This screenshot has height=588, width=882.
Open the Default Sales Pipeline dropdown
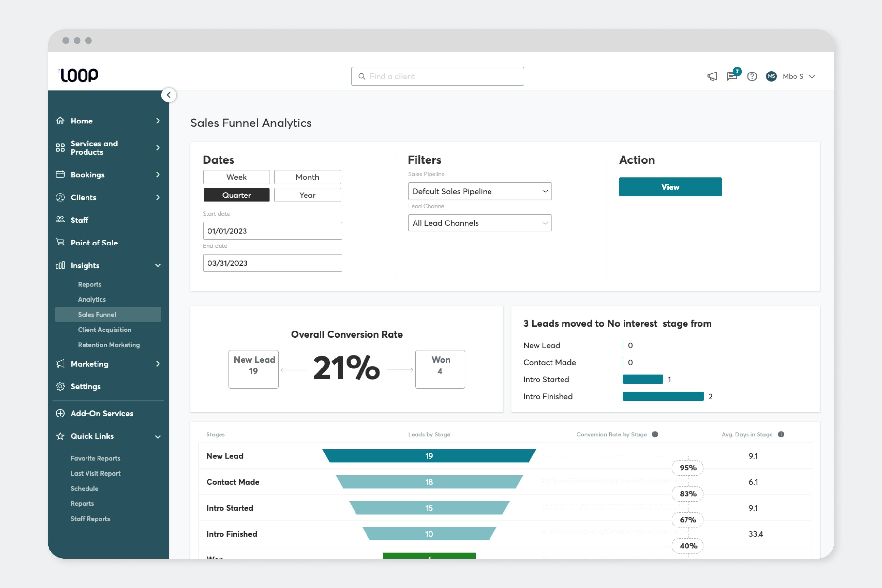click(479, 191)
